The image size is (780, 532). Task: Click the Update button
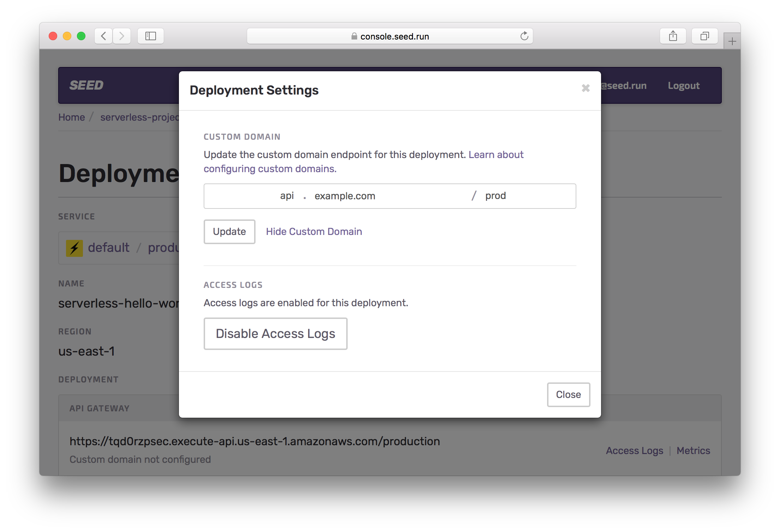point(229,232)
